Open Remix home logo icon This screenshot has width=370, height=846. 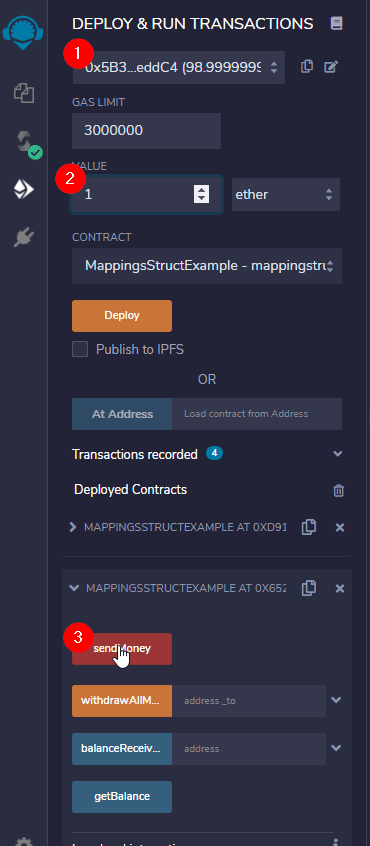(23, 32)
